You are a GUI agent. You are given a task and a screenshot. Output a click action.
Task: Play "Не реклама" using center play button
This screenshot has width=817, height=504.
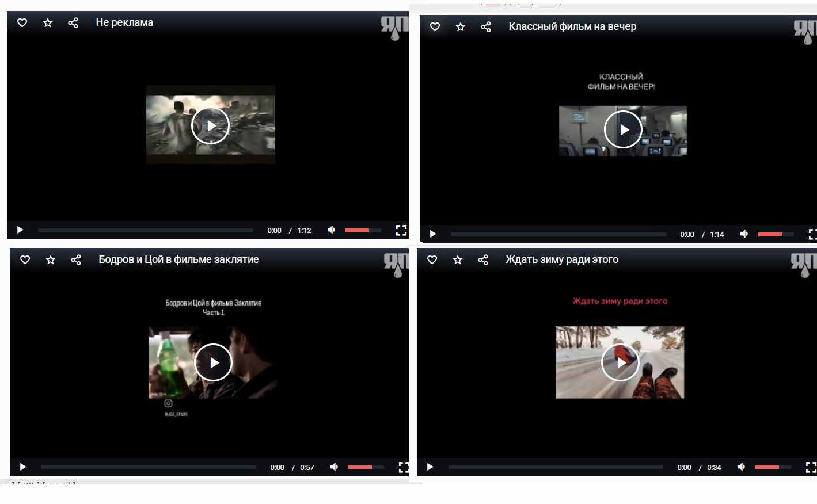(x=211, y=125)
